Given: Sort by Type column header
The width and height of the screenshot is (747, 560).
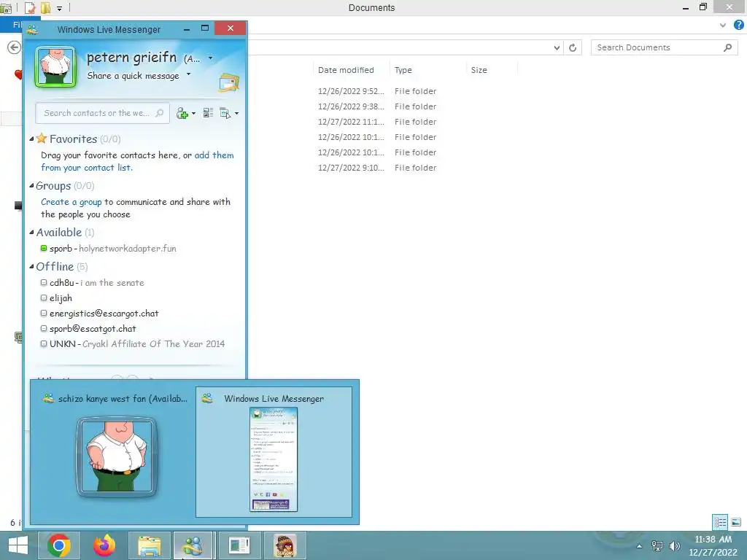Looking at the screenshot, I should [x=403, y=70].
